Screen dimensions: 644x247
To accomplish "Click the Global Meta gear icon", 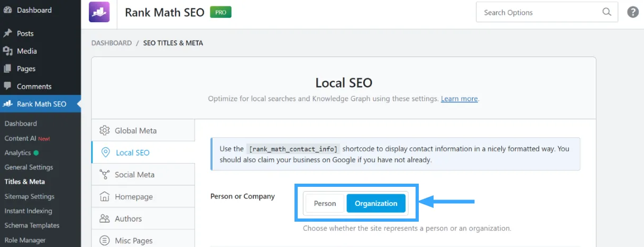I will [105, 130].
